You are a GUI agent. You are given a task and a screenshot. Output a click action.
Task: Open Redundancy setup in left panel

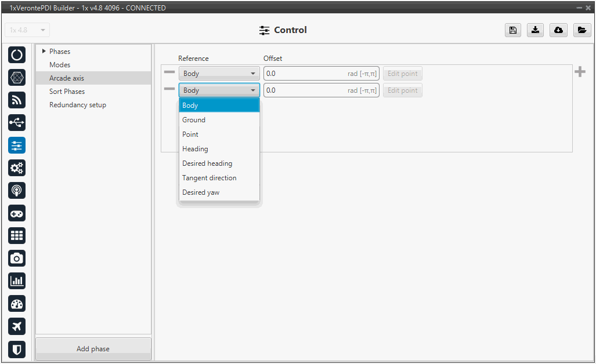click(78, 105)
